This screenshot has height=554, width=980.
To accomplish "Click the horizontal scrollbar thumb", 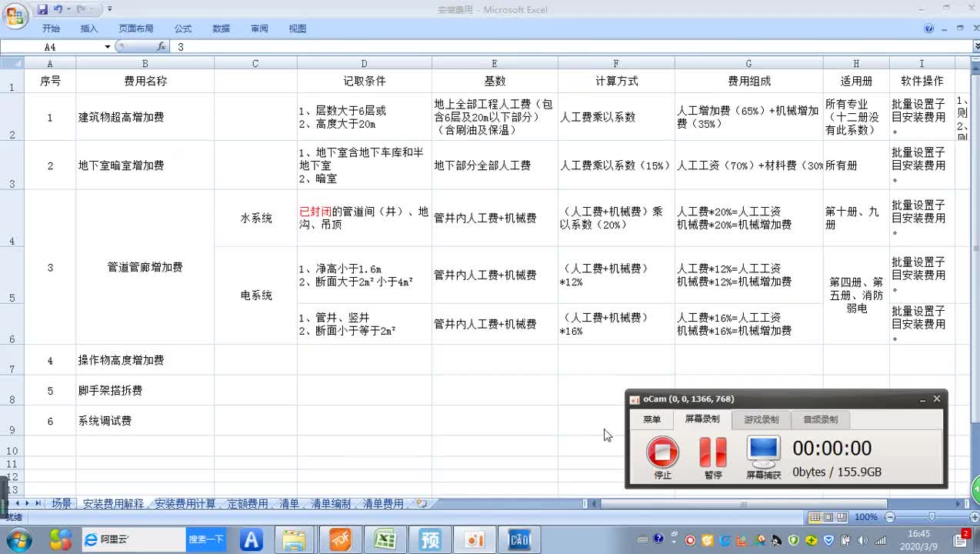I will [x=744, y=504].
